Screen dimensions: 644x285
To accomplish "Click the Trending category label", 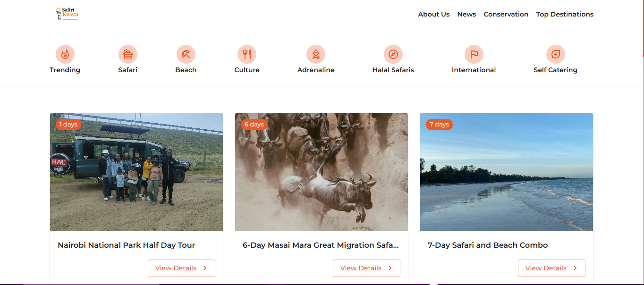I will click(65, 70).
